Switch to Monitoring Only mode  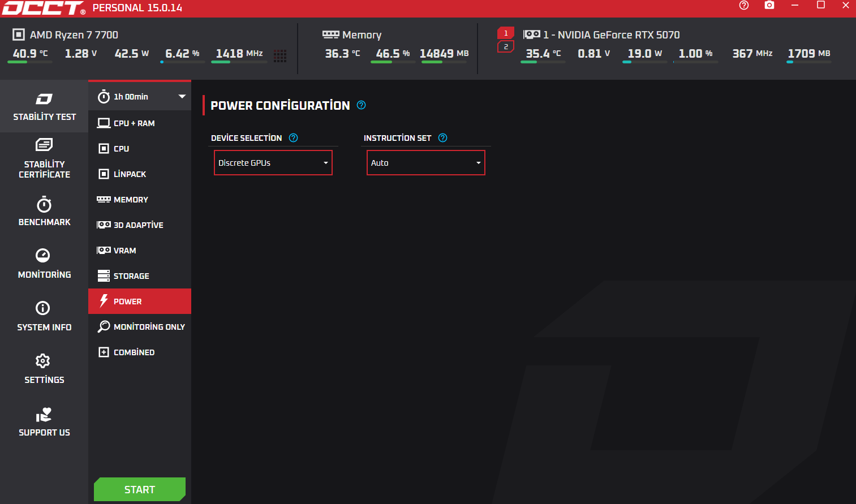point(140,327)
